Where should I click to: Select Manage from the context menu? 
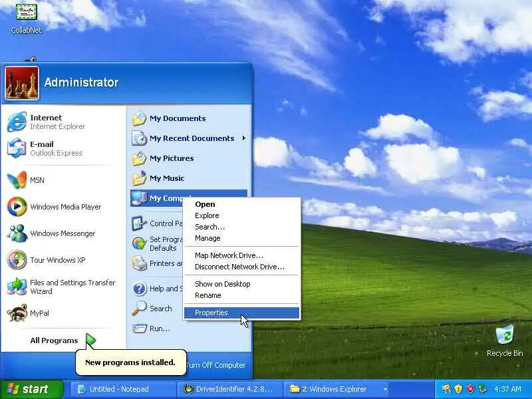pos(241,239)
